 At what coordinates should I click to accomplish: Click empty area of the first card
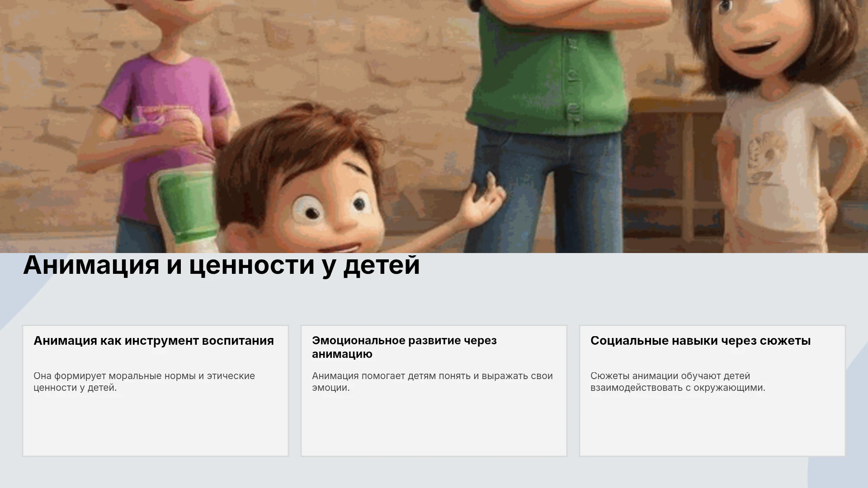(156, 425)
